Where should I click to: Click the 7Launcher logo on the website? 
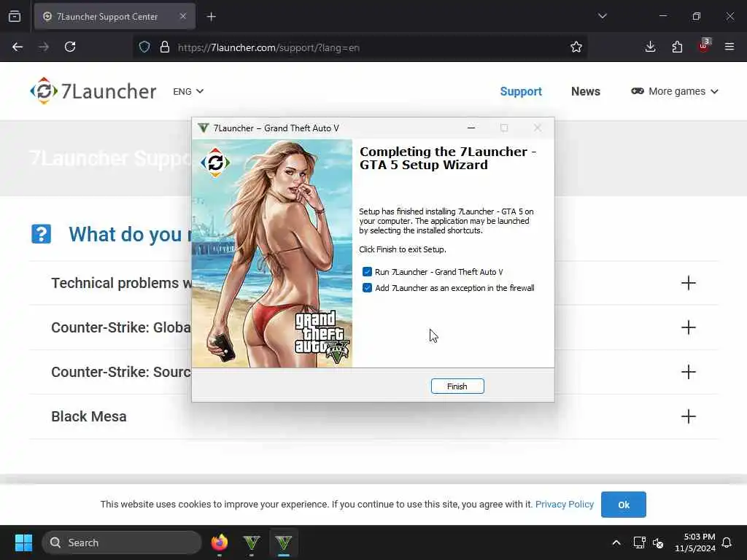point(93,91)
